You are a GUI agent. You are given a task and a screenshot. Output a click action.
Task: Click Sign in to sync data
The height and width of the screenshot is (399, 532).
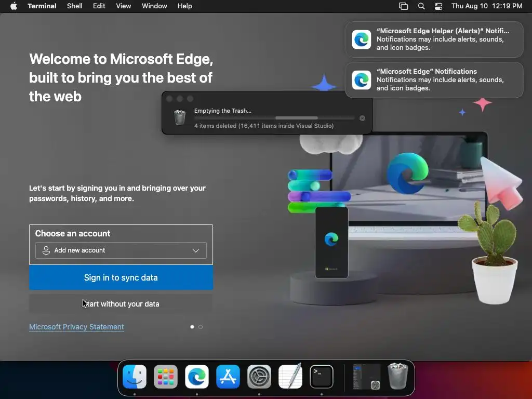tap(121, 277)
